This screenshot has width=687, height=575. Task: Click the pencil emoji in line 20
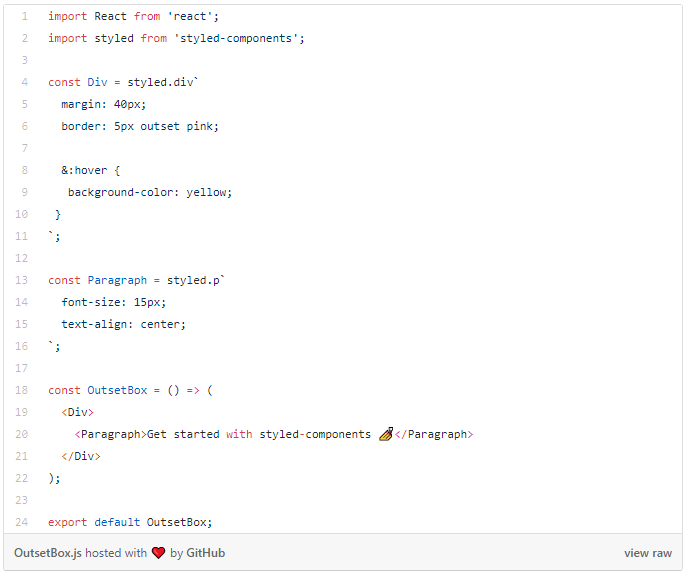[386, 434]
